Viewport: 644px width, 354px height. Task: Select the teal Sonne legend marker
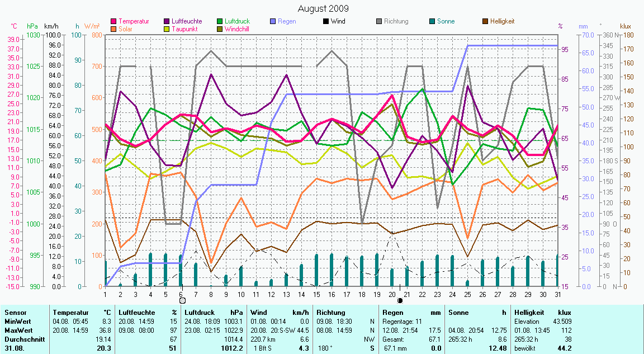pos(432,21)
